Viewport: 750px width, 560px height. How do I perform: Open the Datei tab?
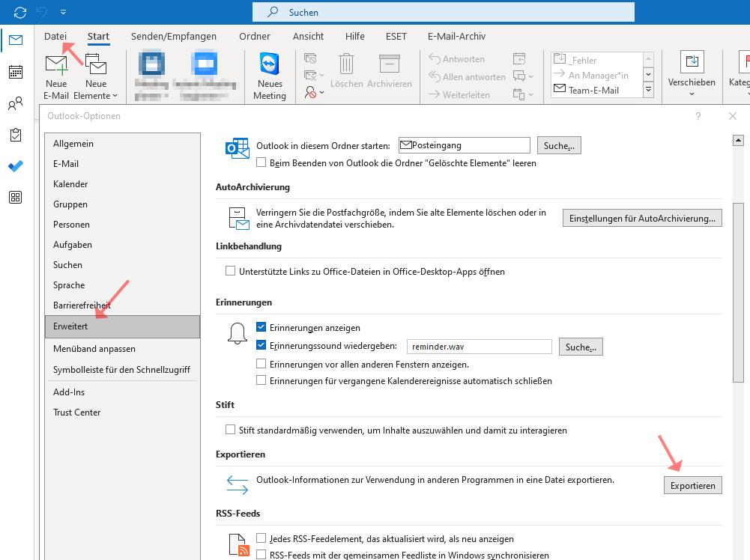pyautogui.click(x=55, y=37)
